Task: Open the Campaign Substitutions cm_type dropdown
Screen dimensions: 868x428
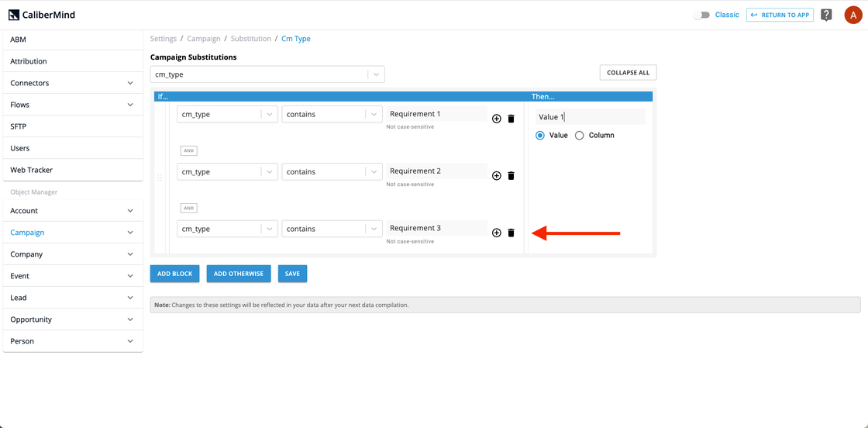Action: tap(267, 74)
